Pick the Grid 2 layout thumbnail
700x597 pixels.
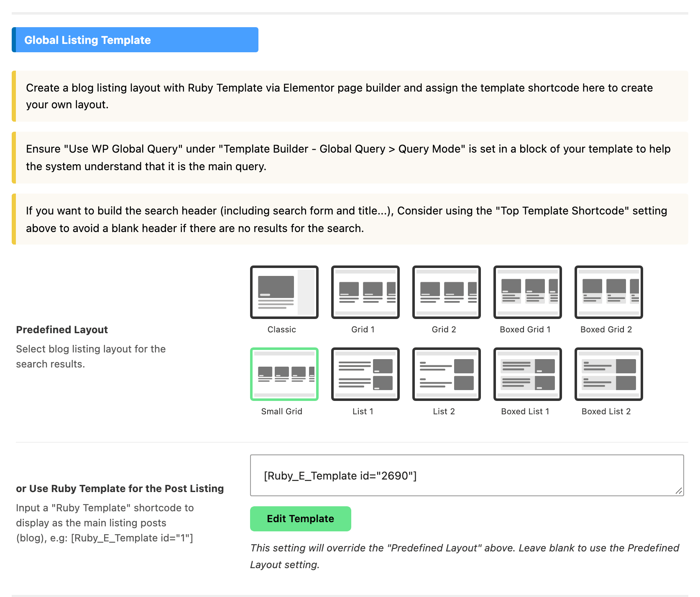click(x=447, y=292)
